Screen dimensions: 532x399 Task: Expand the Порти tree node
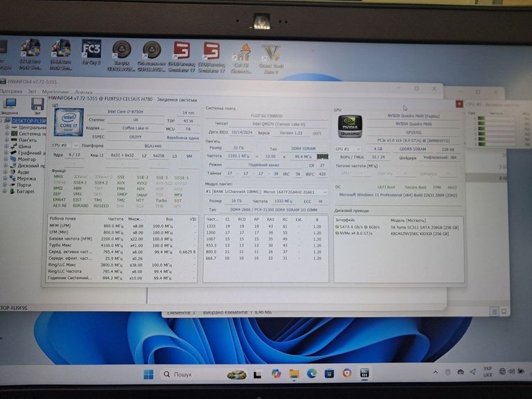[x=5, y=185]
